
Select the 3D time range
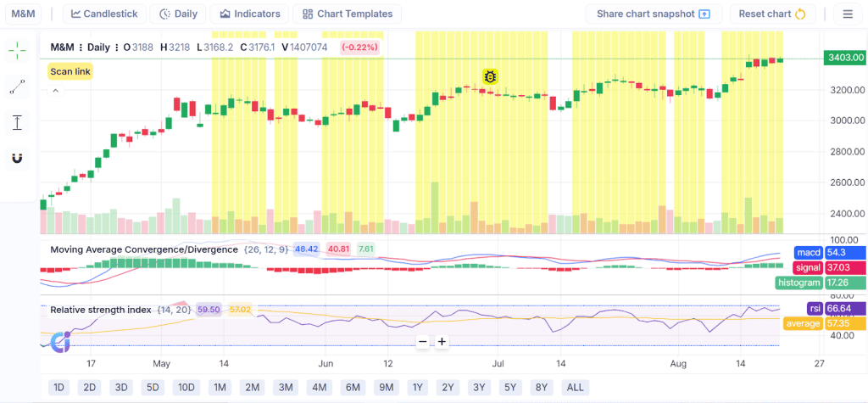pyautogui.click(x=122, y=387)
